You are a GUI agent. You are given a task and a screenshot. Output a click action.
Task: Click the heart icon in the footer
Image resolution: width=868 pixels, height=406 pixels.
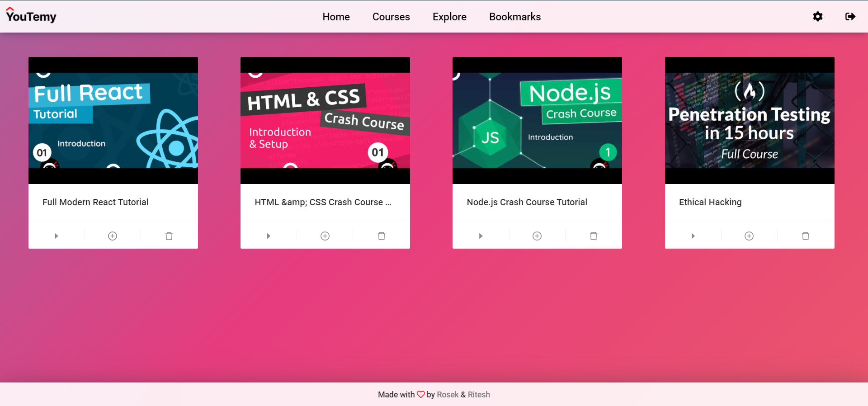point(421,394)
